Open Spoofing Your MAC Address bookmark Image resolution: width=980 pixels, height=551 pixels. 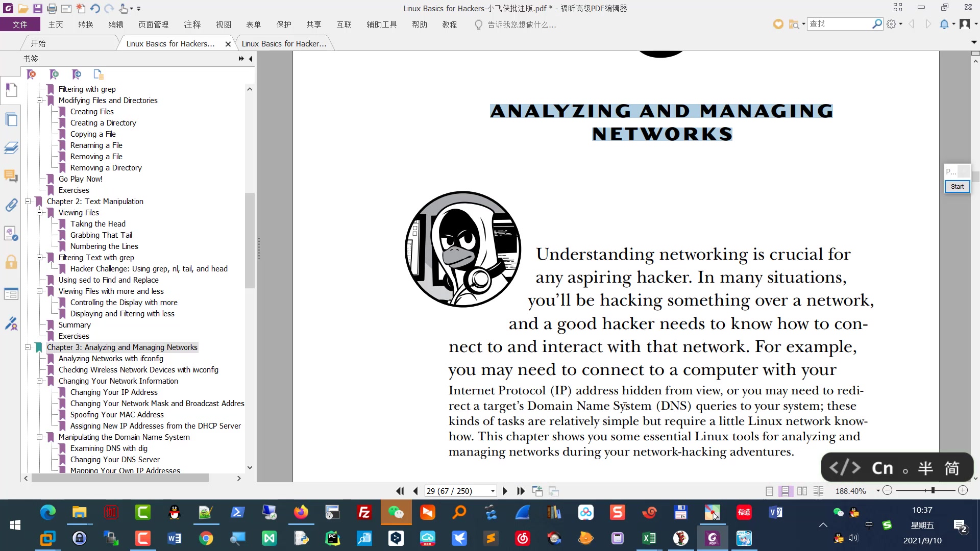click(x=117, y=415)
